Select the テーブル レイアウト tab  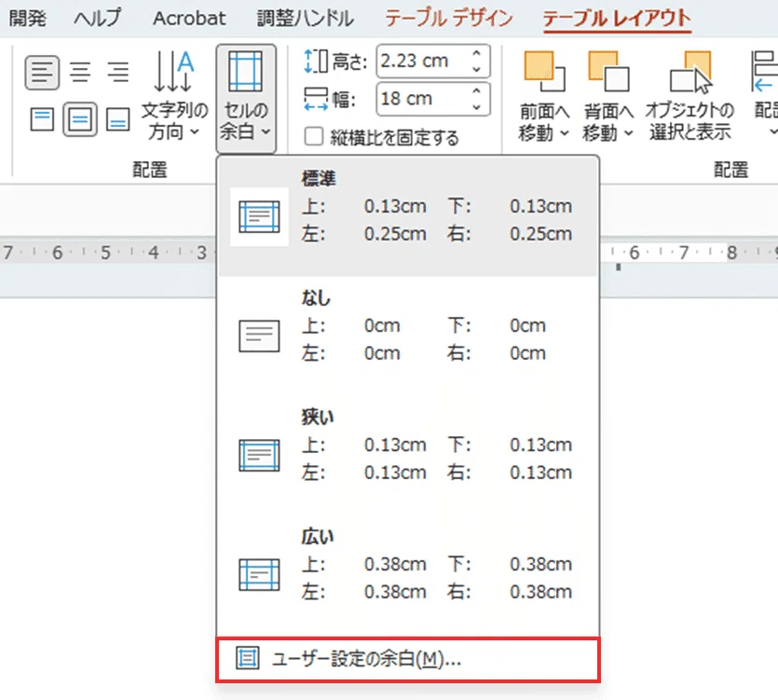coord(617,19)
